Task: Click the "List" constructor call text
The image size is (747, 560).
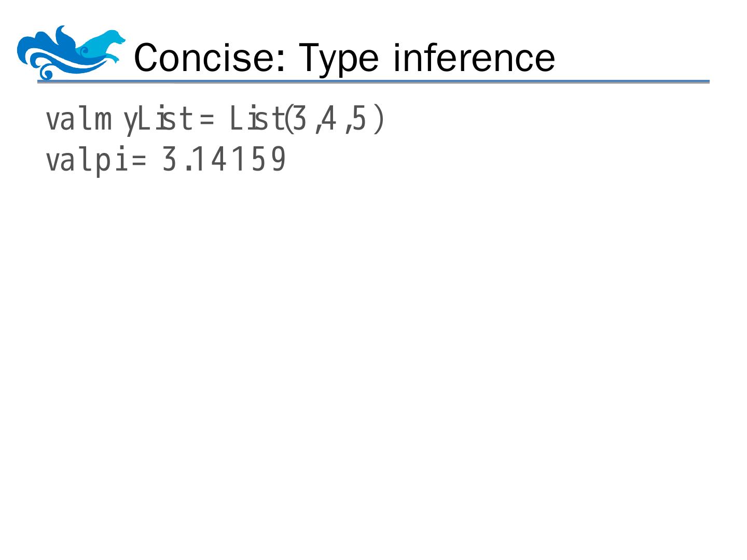Action: click(256, 119)
